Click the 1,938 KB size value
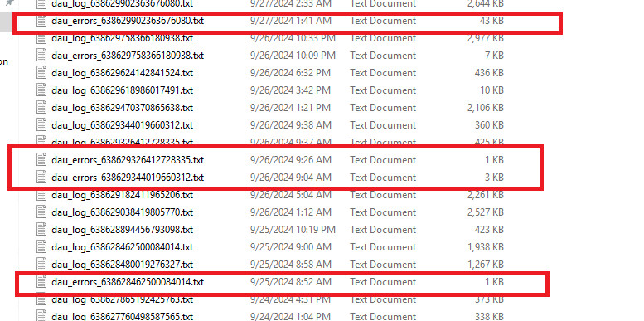This screenshot has width=644, height=321. pyautogui.click(x=486, y=247)
